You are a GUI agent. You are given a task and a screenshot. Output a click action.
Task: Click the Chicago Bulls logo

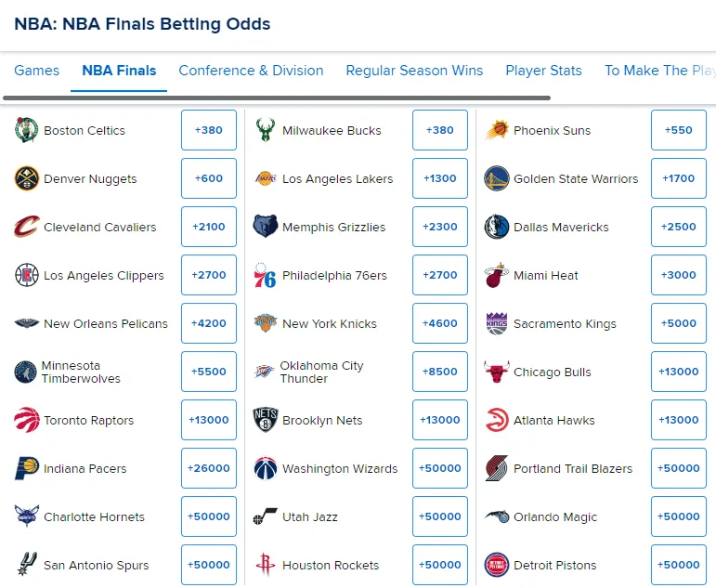point(496,372)
